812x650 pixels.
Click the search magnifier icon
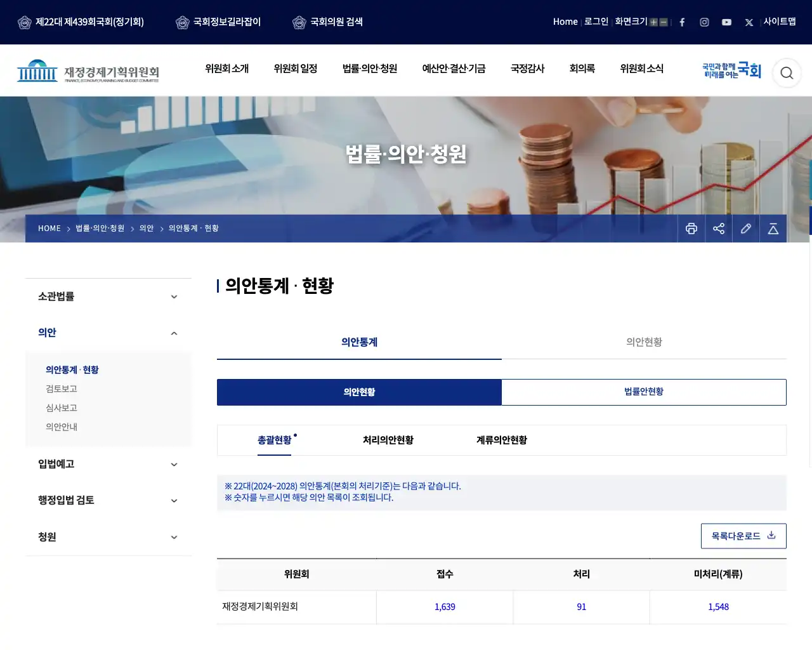coord(787,73)
